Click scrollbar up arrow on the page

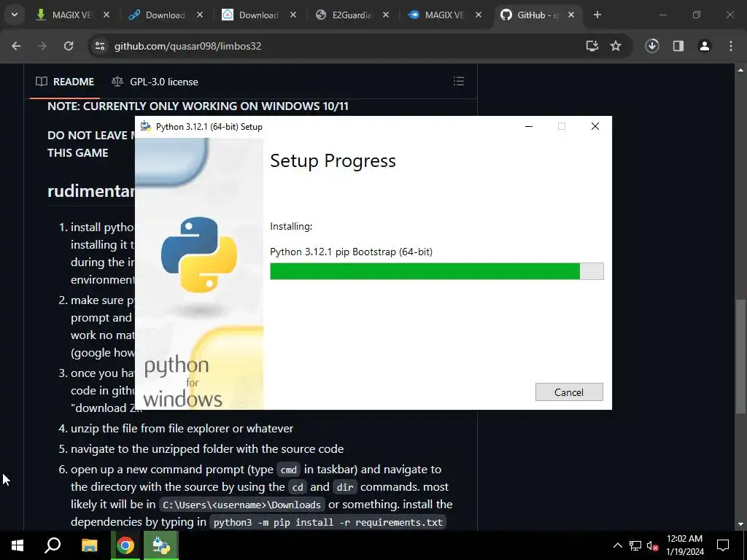pyautogui.click(x=740, y=70)
